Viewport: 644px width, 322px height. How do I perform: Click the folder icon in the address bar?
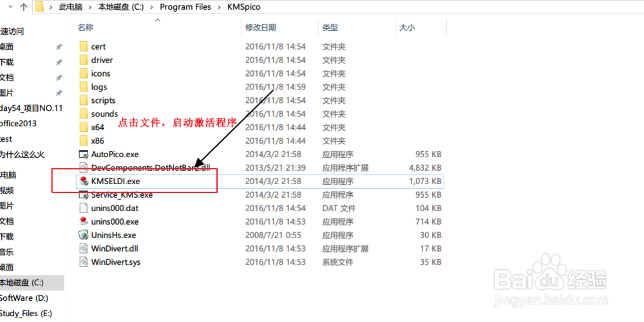(39, 7)
